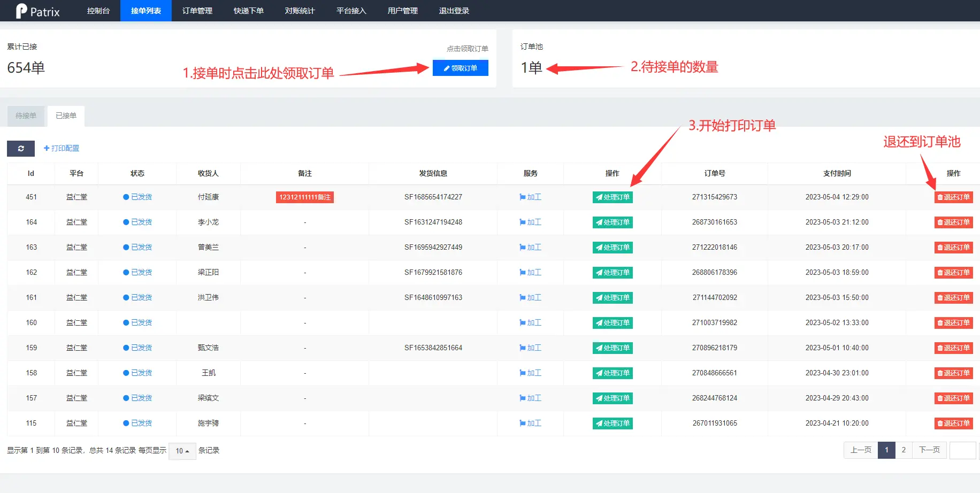Return order with Id 115 via 退还订单
The width and height of the screenshot is (980, 493).
(x=954, y=423)
